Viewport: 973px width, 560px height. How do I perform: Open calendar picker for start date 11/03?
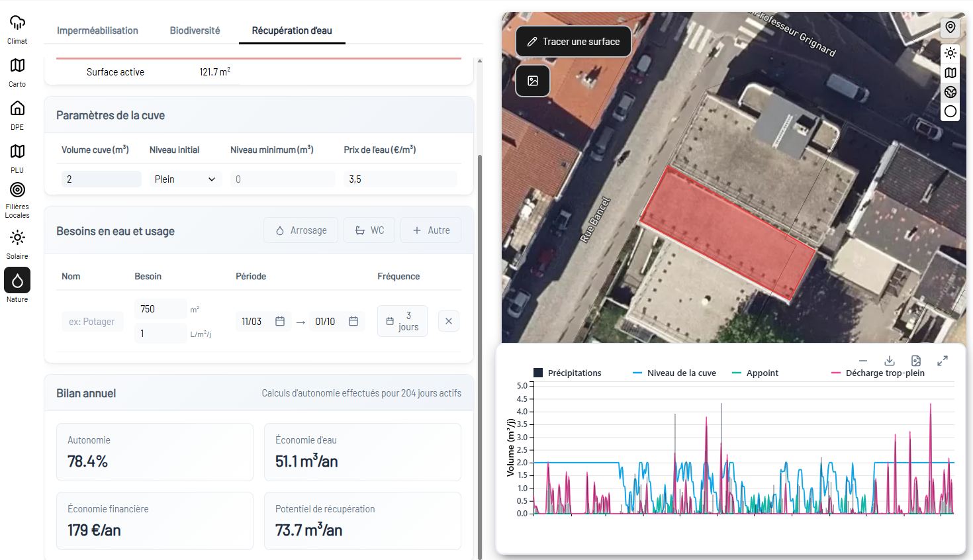280,321
